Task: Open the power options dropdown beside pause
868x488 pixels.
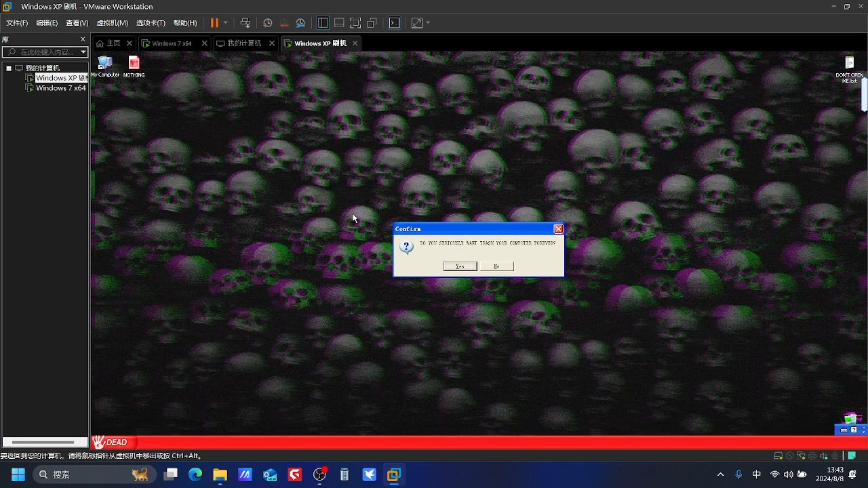Action: (226, 22)
